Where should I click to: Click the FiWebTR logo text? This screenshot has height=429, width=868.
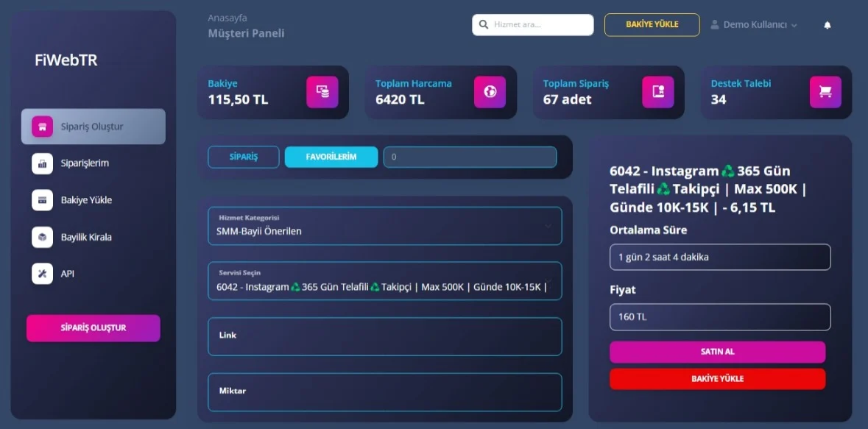(x=66, y=60)
